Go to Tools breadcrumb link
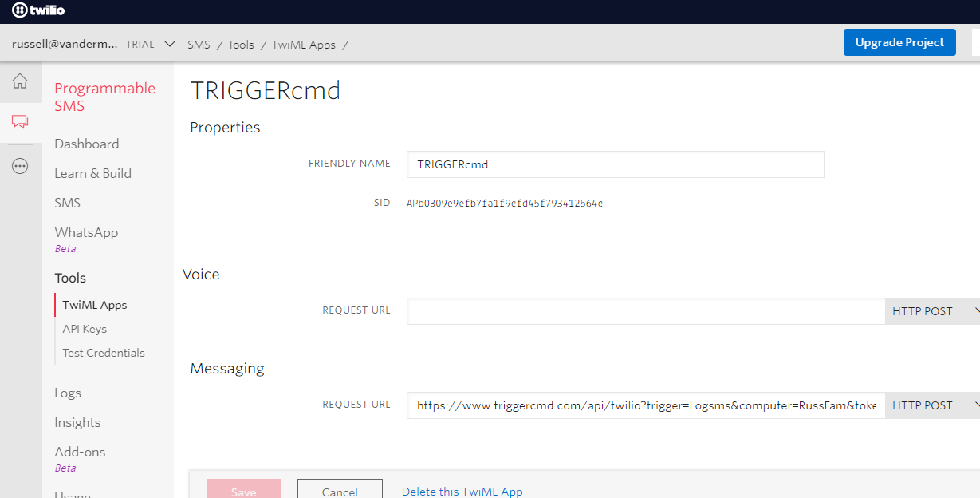 pos(241,45)
